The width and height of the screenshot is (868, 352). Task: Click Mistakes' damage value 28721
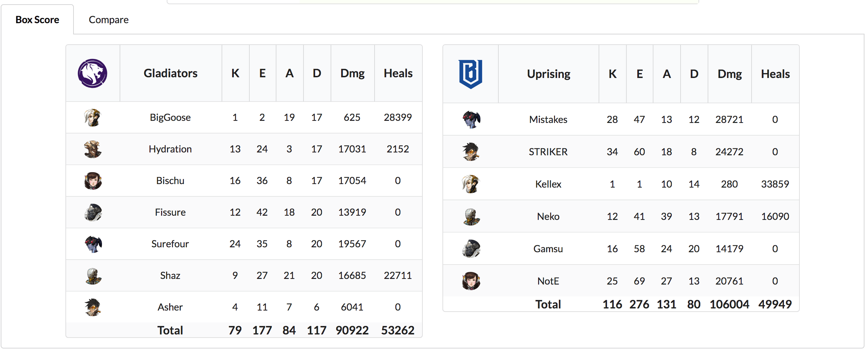[x=729, y=119]
